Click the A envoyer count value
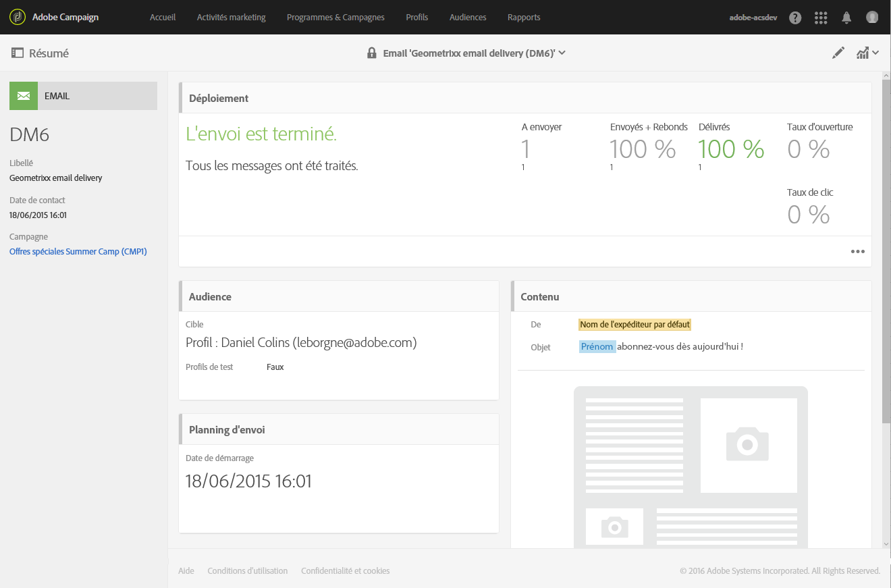The height and width of the screenshot is (588, 891). coord(526,149)
